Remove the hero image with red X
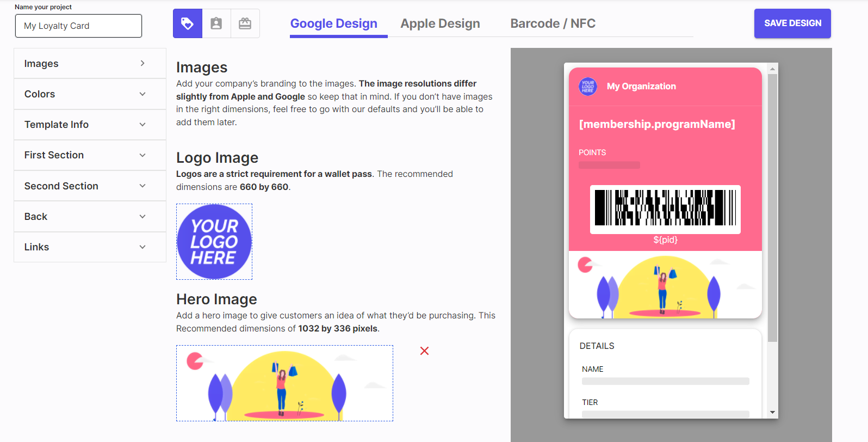 click(425, 351)
